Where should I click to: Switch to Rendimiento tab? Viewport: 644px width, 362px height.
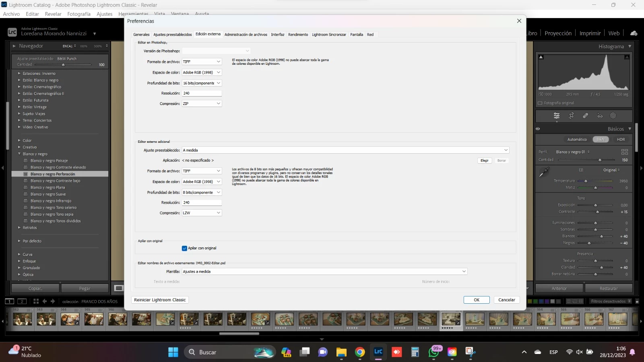pos(298,35)
